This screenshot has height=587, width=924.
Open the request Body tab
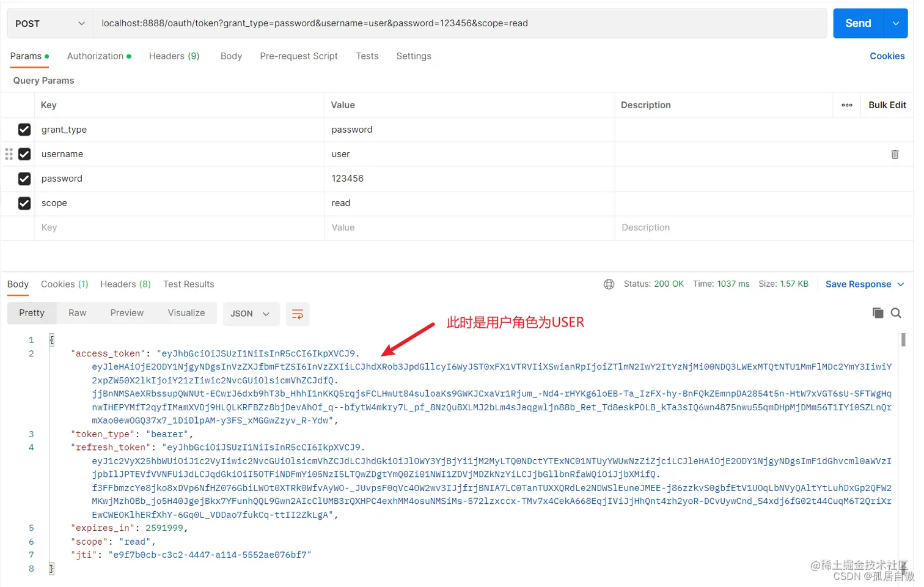tap(231, 56)
